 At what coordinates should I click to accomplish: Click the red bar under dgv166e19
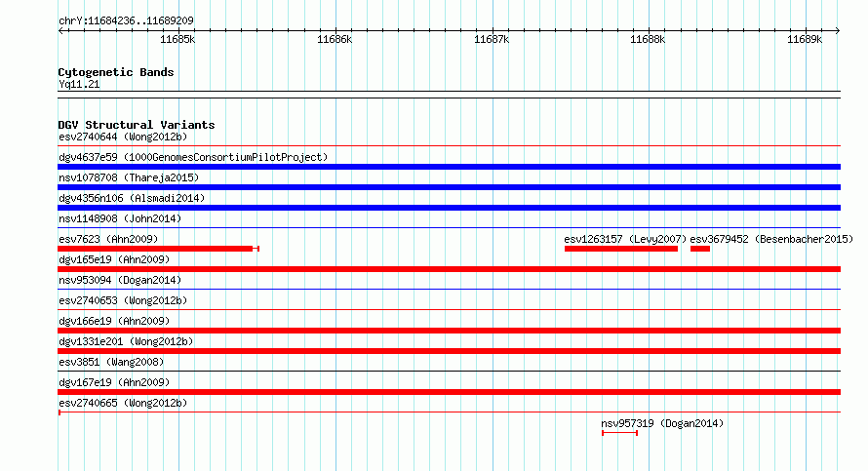449,331
